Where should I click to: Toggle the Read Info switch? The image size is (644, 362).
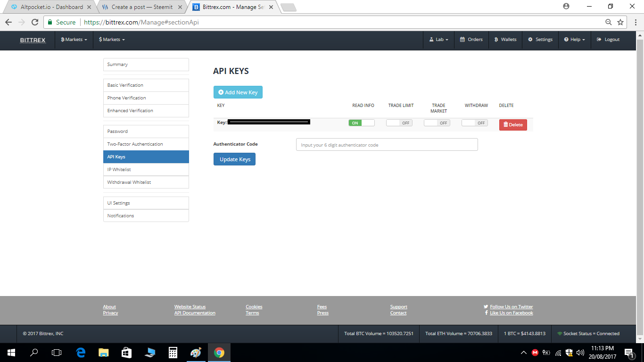coord(362,123)
